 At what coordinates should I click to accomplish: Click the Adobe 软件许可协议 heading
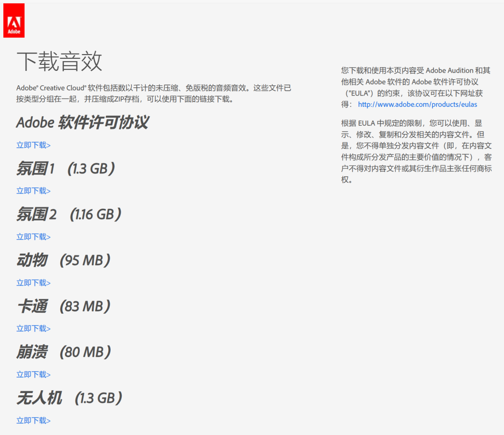tap(83, 122)
